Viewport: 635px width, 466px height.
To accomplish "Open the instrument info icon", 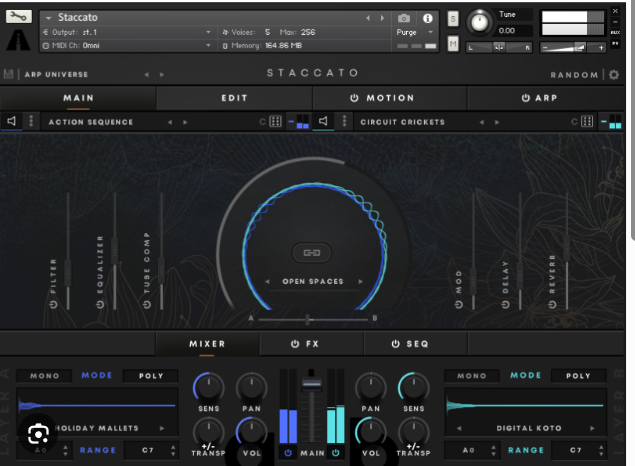I will pos(427,18).
